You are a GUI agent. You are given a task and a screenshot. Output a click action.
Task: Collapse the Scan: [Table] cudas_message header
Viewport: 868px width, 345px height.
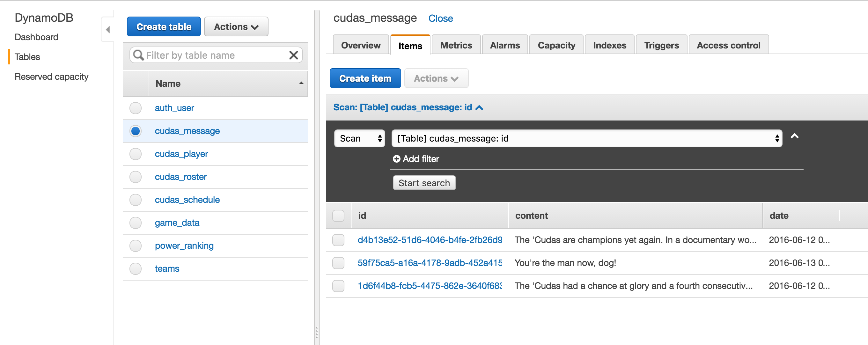(x=408, y=107)
